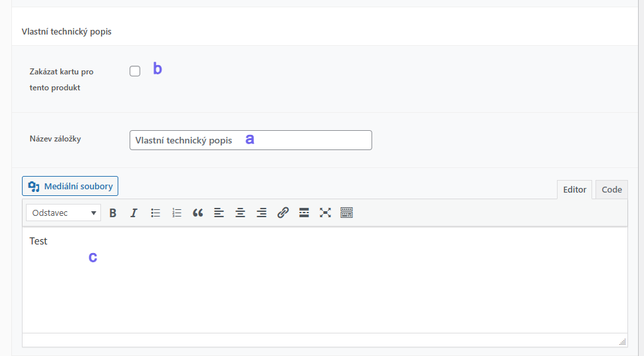Switch to the Editor tab
This screenshot has height=356, width=644.
[x=575, y=190]
